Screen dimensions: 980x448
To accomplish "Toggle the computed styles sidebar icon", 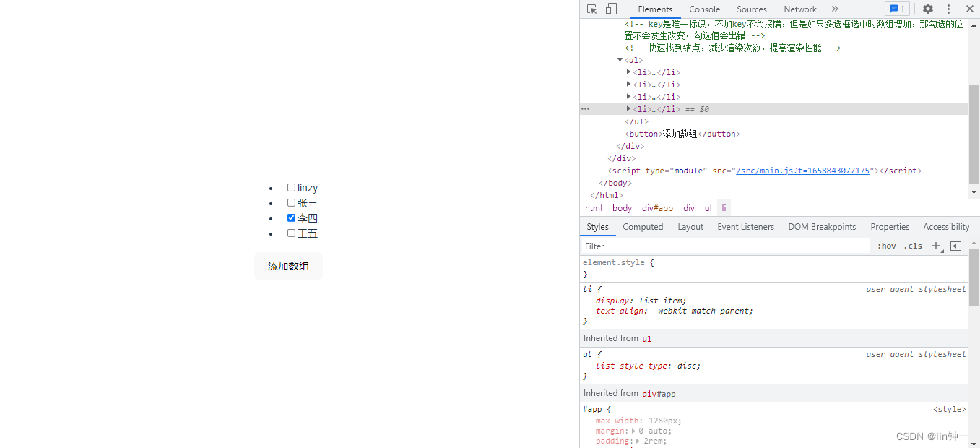I will [955, 246].
